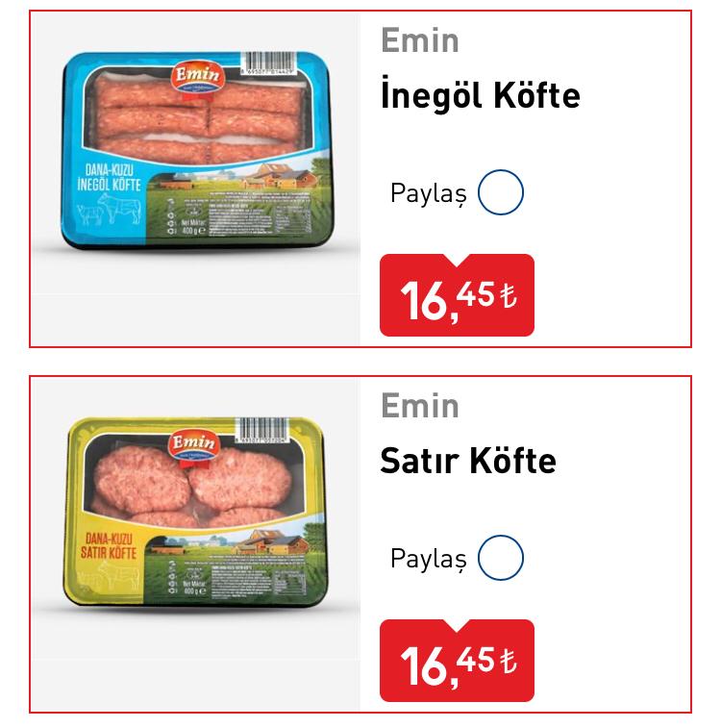Select the 16,45 price tag for İnegöl Köfte
721x728 pixels.
[x=457, y=296]
